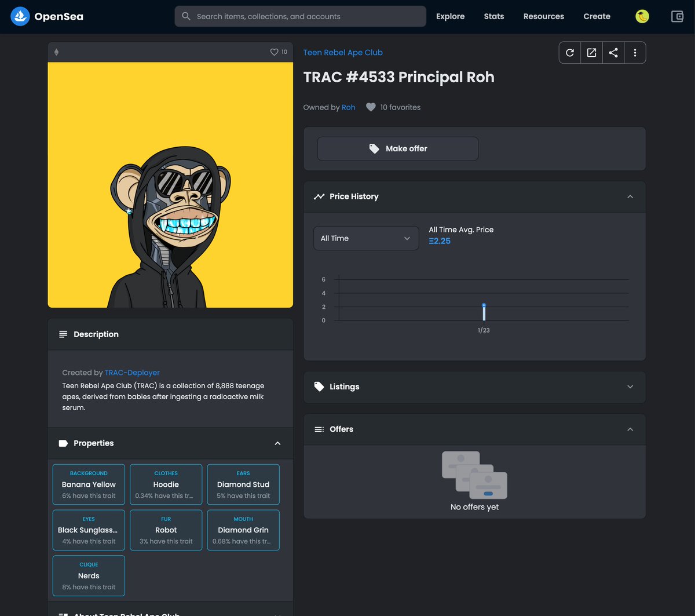The width and height of the screenshot is (695, 616).
Task: Click the Robot fur property
Action: [166, 530]
